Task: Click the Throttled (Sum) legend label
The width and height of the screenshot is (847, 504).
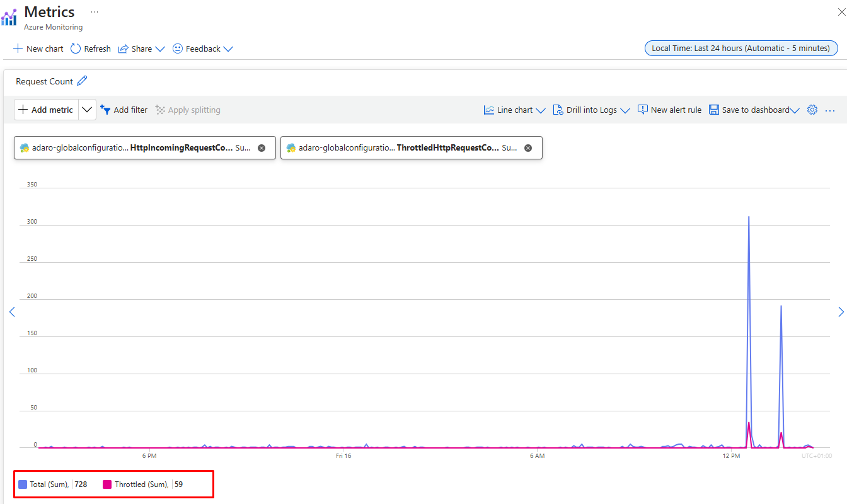Action: [x=142, y=484]
